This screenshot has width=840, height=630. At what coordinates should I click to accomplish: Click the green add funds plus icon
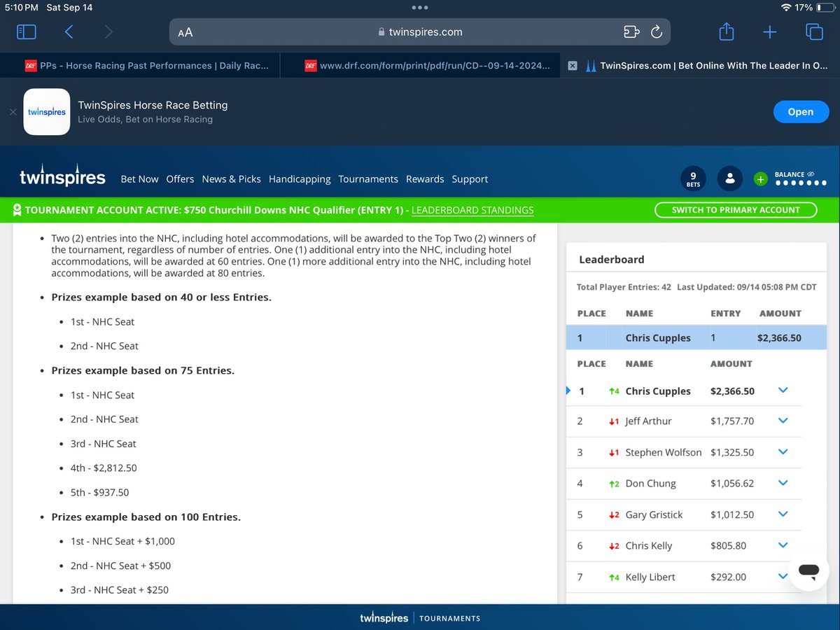(761, 179)
